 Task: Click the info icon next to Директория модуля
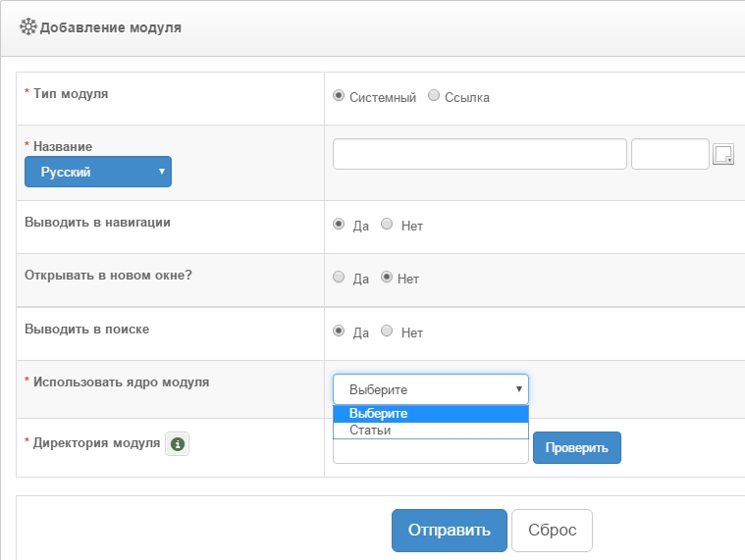pyautogui.click(x=177, y=444)
